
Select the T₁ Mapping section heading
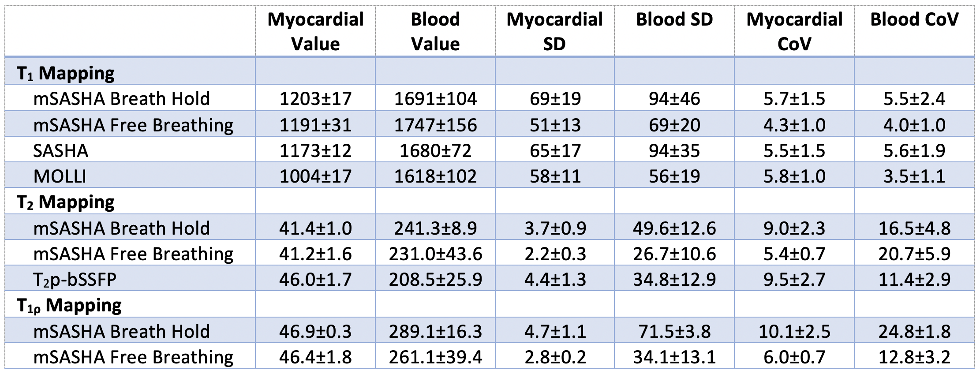click(66, 73)
